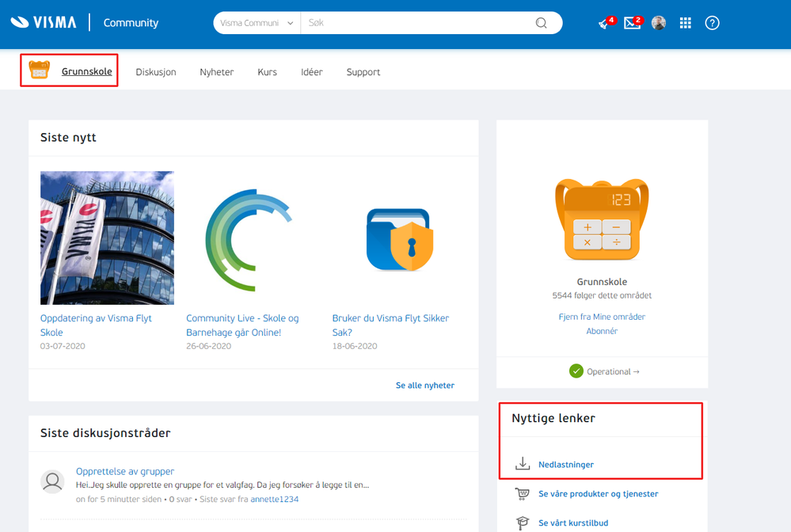Select the Grunnskole navigation link
The height and width of the screenshot is (532, 791).
(x=87, y=71)
